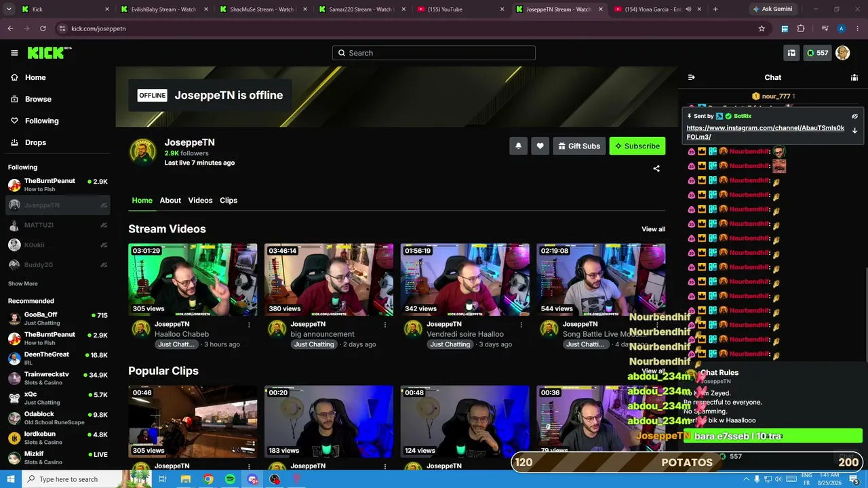The image size is (868, 488).
Task: Reload the page in Chrome
Action: tap(43, 28)
